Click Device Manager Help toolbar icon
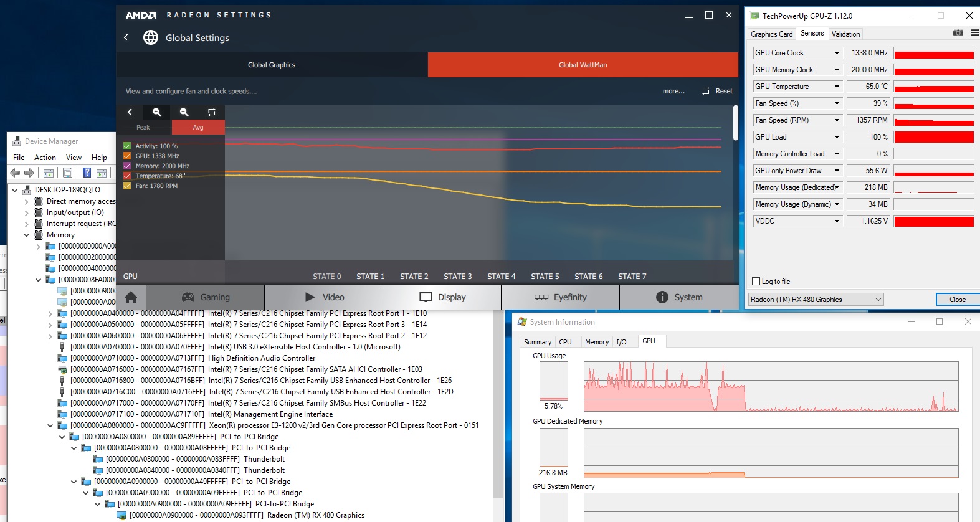The height and width of the screenshot is (522, 980). point(87,173)
